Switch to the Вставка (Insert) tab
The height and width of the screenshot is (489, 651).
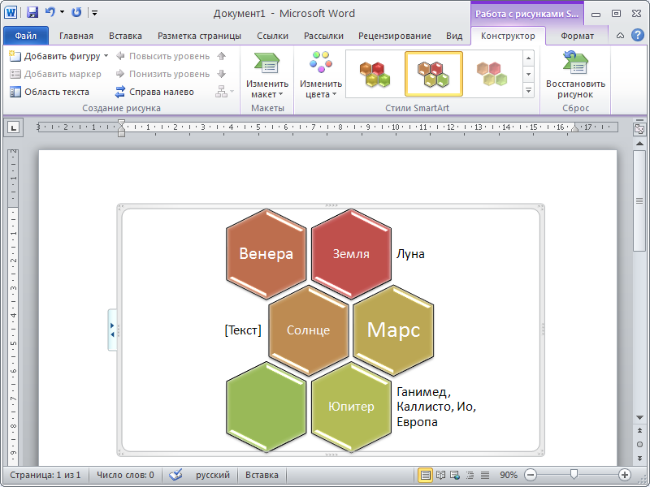(124, 36)
